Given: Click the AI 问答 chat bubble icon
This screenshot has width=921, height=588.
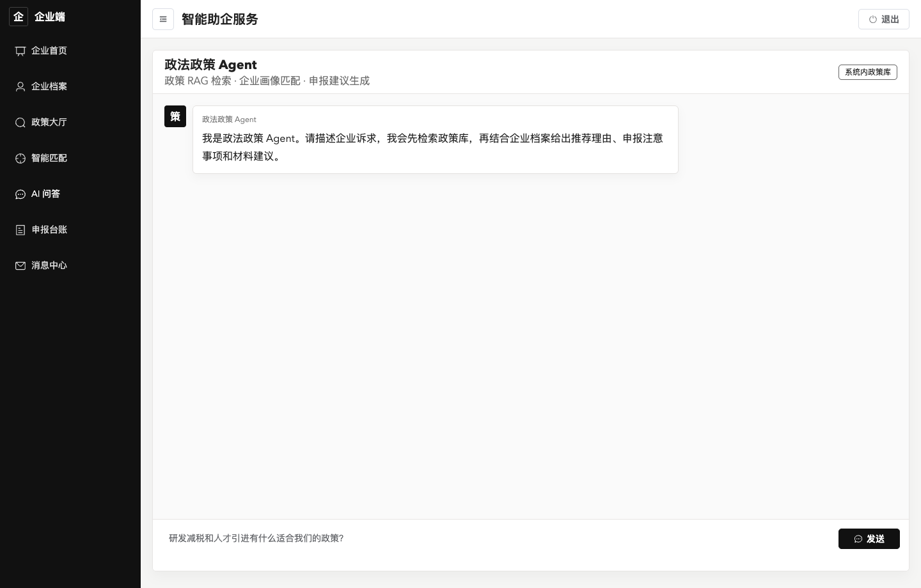Looking at the screenshot, I should point(20,194).
